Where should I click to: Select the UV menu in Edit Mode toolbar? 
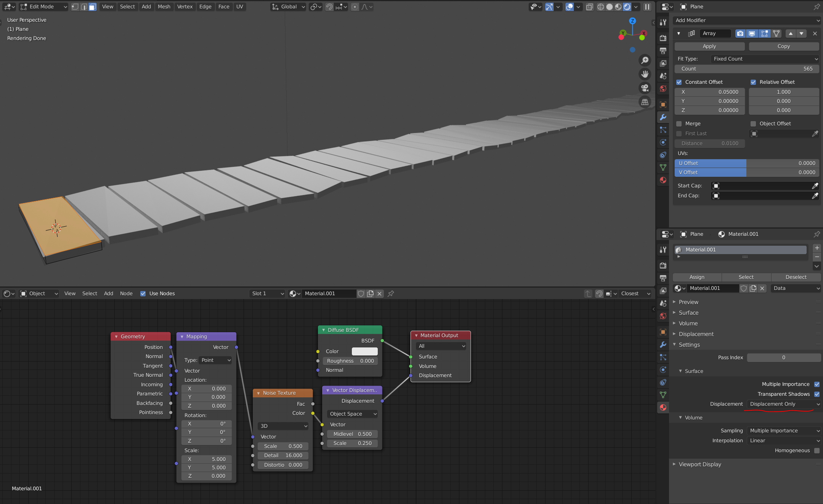(240, 6)
